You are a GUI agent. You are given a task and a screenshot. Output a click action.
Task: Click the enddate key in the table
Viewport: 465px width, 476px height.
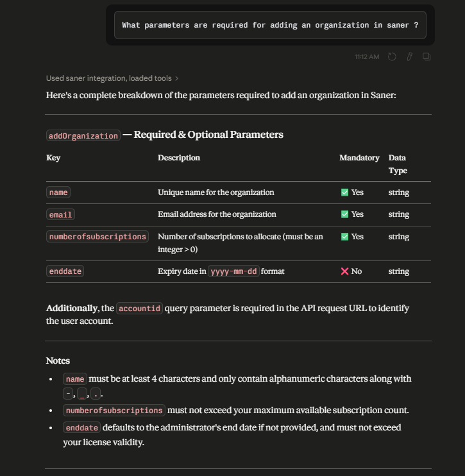tap(65, 271)
